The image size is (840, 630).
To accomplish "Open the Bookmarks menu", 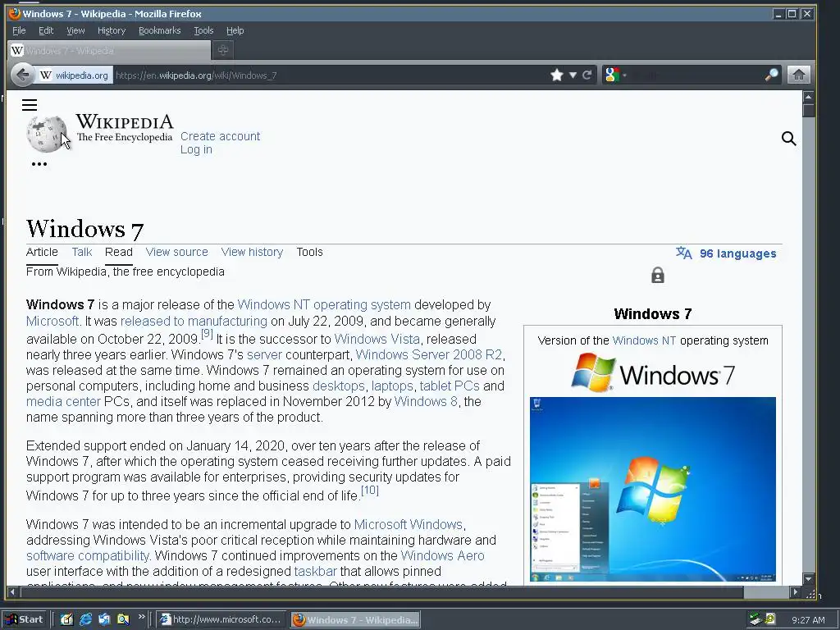I will click(160, 30).
